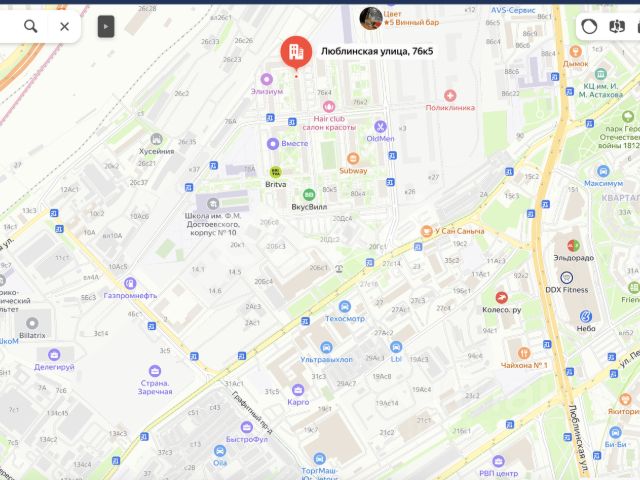The image size is (640, 480).
Task: Select the red Люблинская улица, 76к5 pin
Action: [x=296, y=53]
